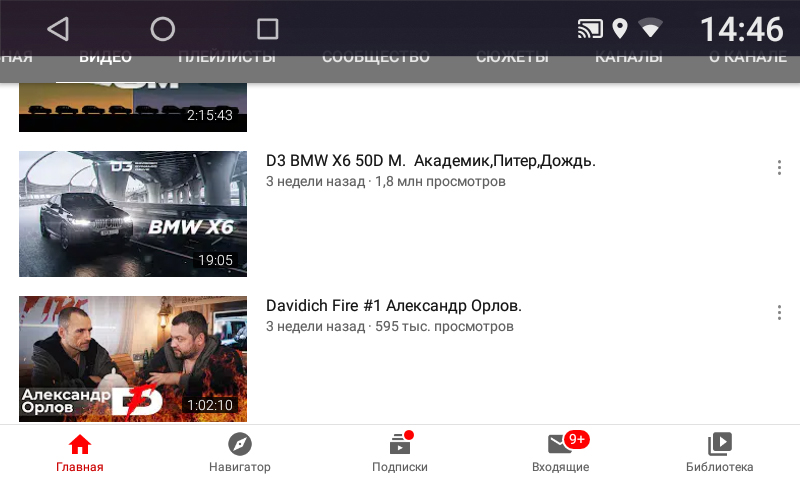Screen dimensions: 800x480
Task: Tap the Home icon labeled Главная
Action: pos(80,445)
